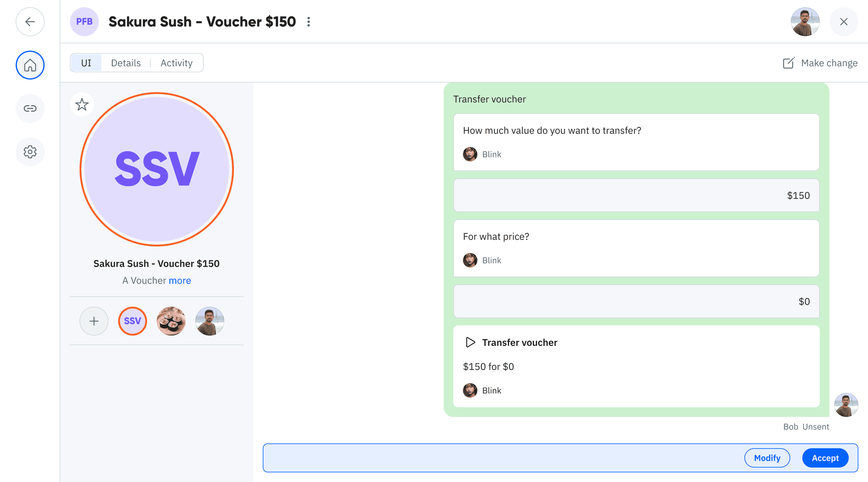Open the settings gear icon
Viewport: 868px width, 482px height.
click(30, 152)
